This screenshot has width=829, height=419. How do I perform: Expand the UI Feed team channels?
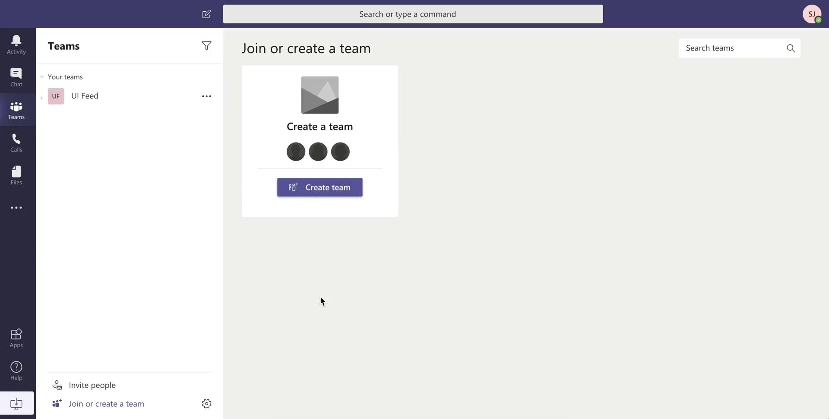point(42,97)
